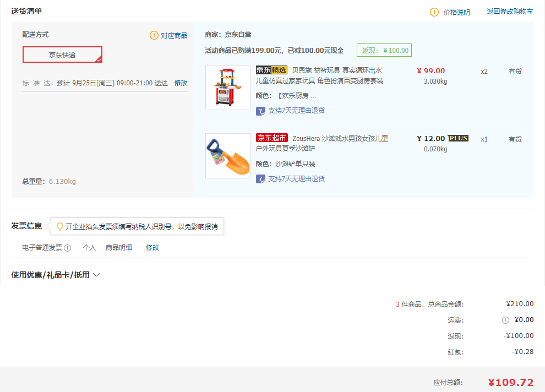
Task: Click 个人 invoice title text
Action: click(89, 247)
